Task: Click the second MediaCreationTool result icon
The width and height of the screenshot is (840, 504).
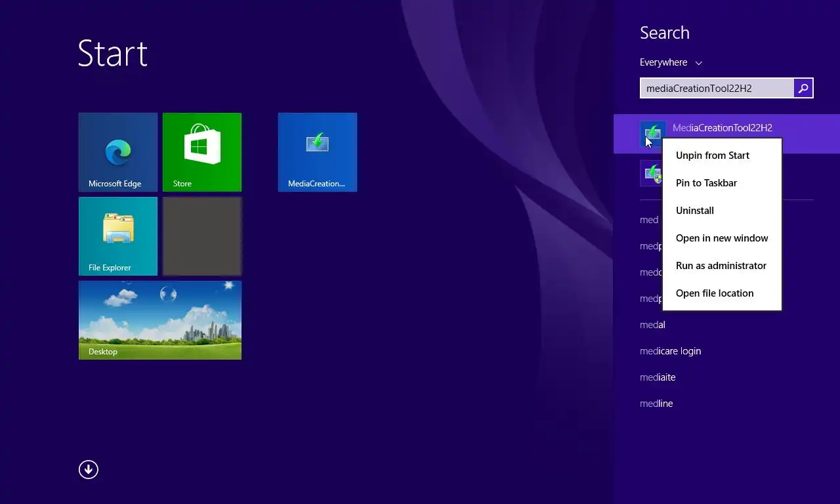Action: click(x=652, y=173)
